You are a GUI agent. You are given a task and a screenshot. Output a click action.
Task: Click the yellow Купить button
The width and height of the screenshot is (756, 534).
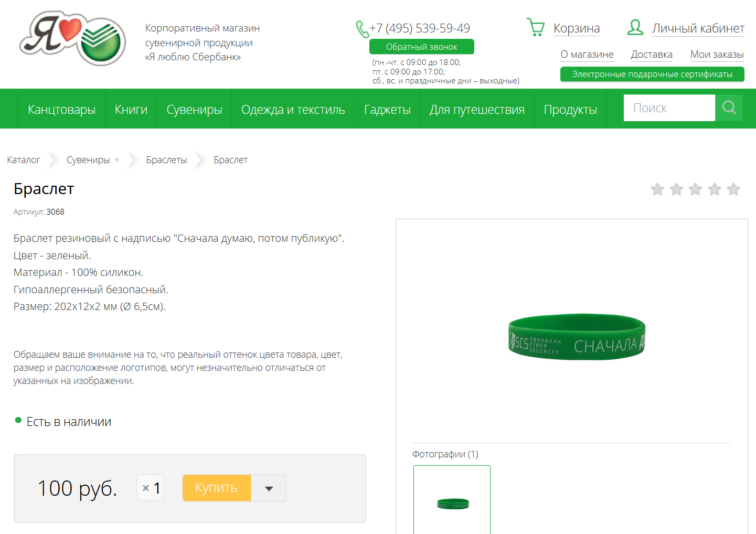tap(217, 488)
